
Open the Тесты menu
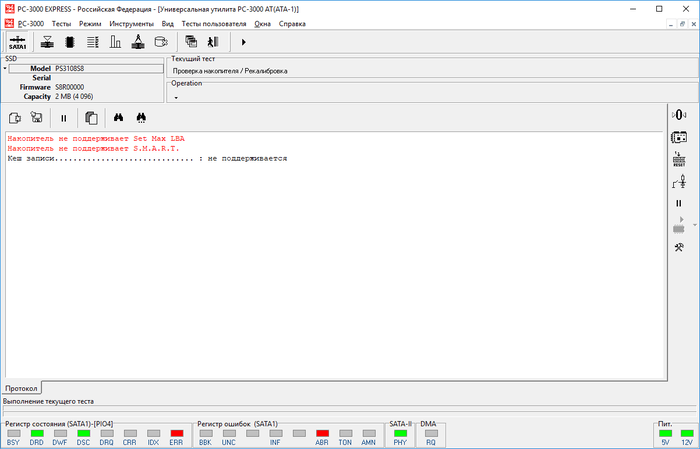pos(62,22)
